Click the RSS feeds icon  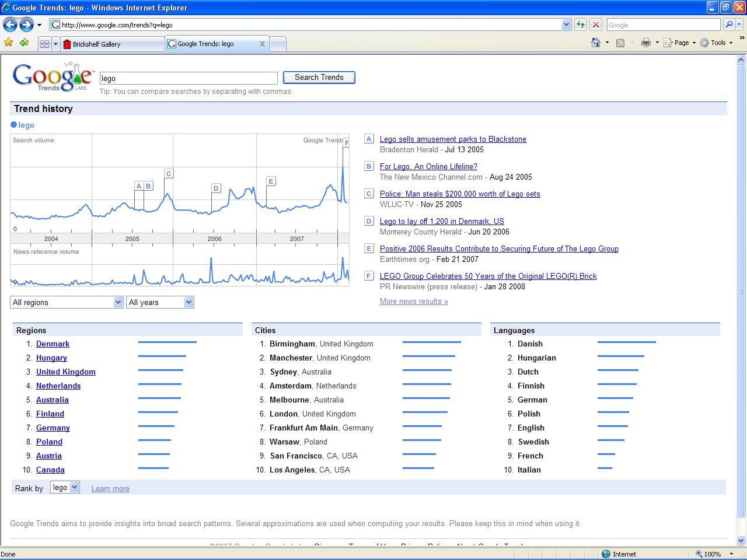coord(620,43)
